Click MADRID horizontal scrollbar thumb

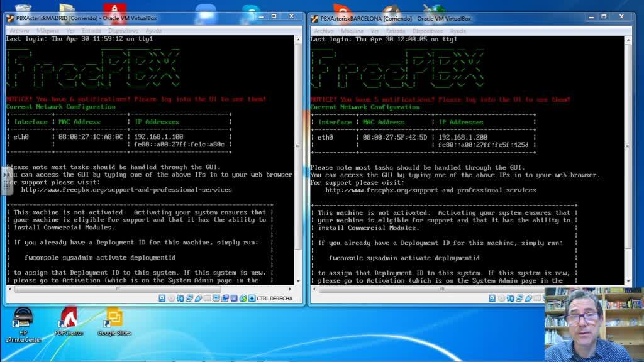point(118,289)
